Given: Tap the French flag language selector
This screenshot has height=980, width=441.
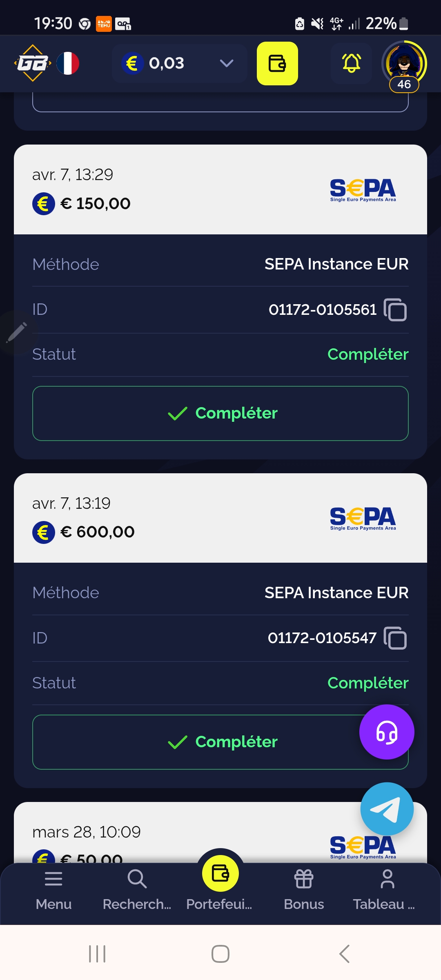Looking at the screenshot, I should [68, 63].
